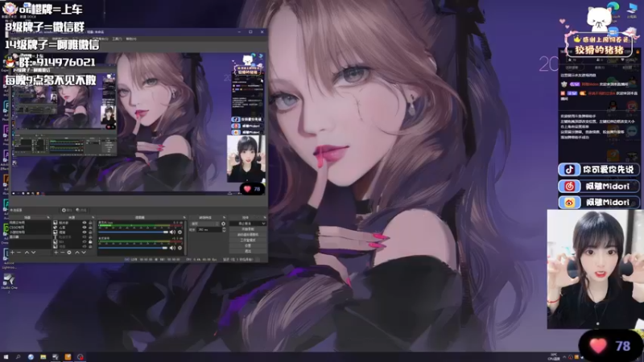Open the first mixer channel's gear settings
Viewport: 644px width, 362px height.
[180, 232]
